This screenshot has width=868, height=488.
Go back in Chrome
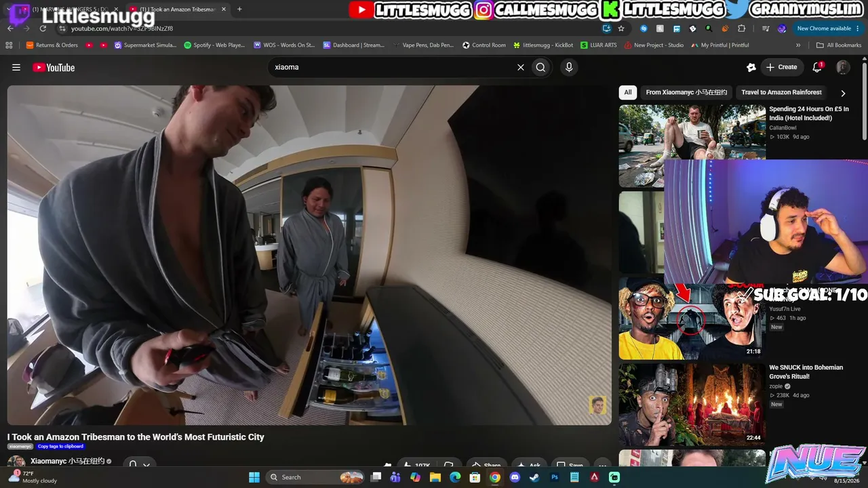[x=10, y=28]
